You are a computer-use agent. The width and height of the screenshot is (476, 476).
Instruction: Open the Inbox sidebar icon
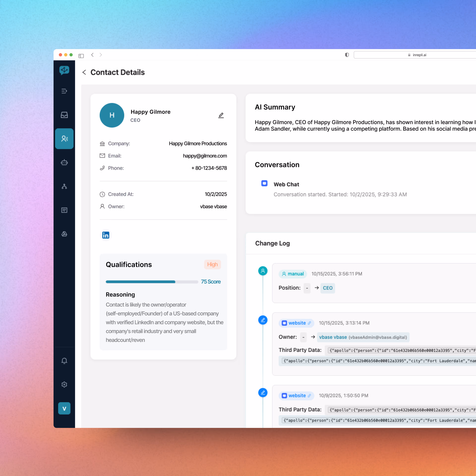64,115
